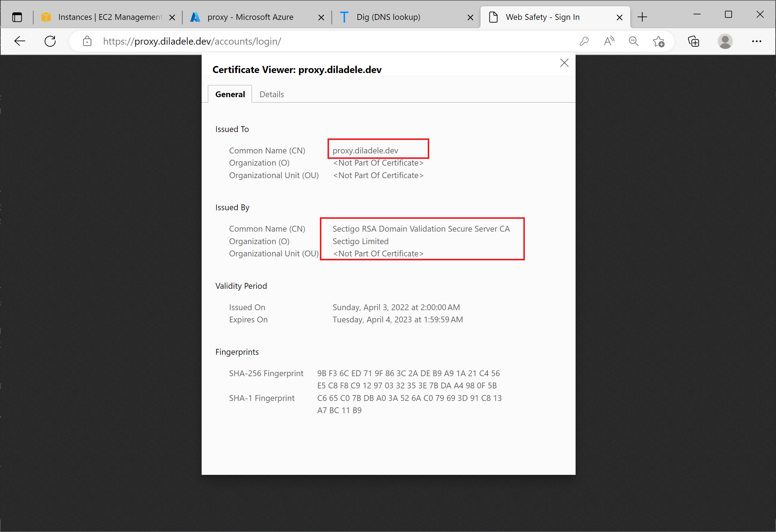The height and width of the screenshot is (532, 776).
Task: Click the SHA-1 fingerprint first line
Action: (409, 398)
